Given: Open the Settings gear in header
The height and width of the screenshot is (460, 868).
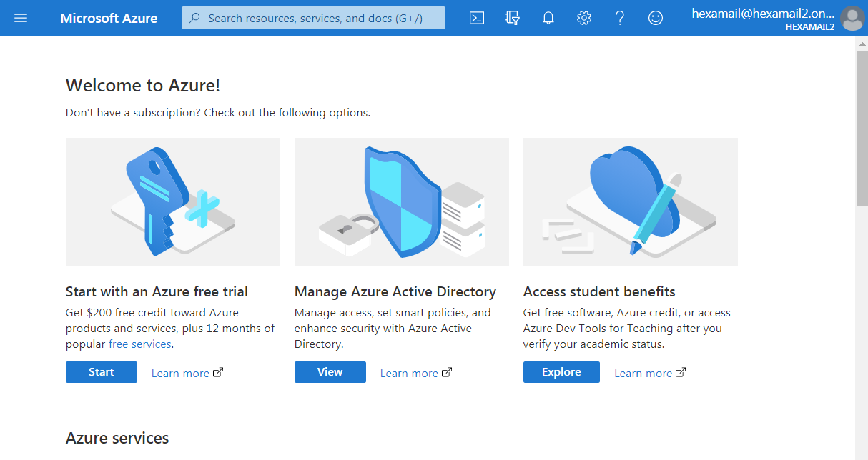Looking at the screenshot, I should click(x=584, y=18).
